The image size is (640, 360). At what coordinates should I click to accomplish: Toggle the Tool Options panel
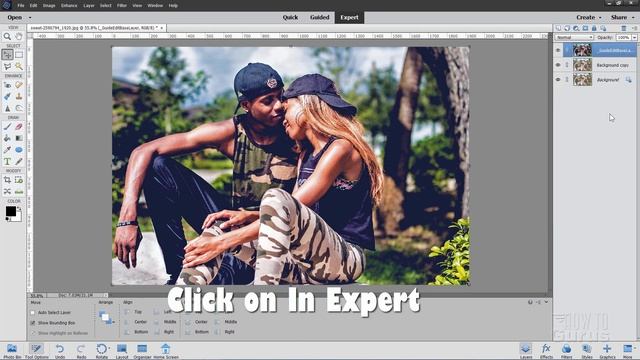(36, 351)
